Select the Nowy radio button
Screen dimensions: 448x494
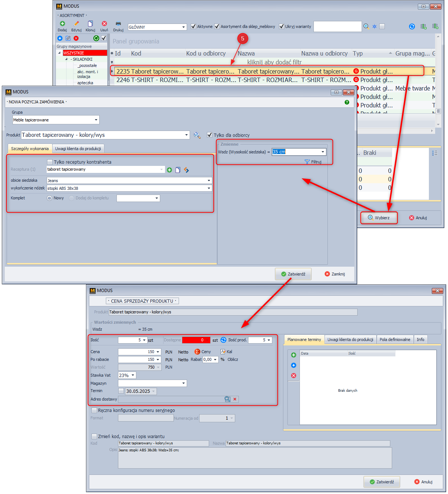pyautogui.click(x=49, y=198)
